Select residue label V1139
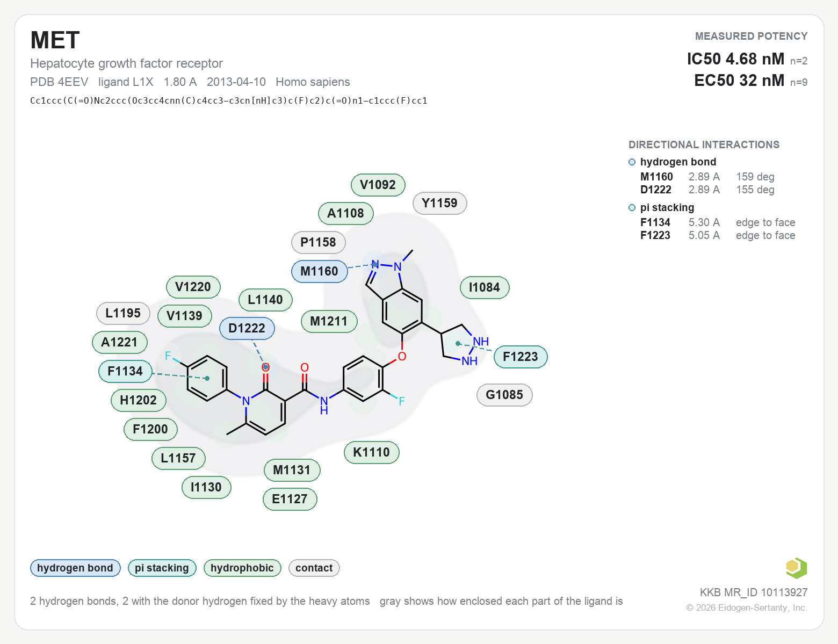The width and height of the screenshot is (838, 644). pyautogui.click(x=185, y=316)
